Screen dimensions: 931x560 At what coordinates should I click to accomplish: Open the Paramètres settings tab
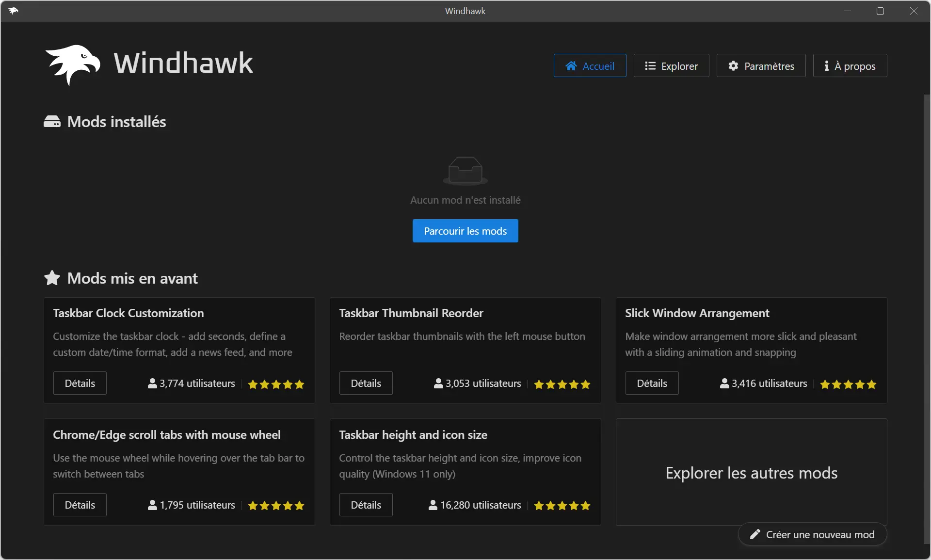pyautogui.click(x=761, y=65)
